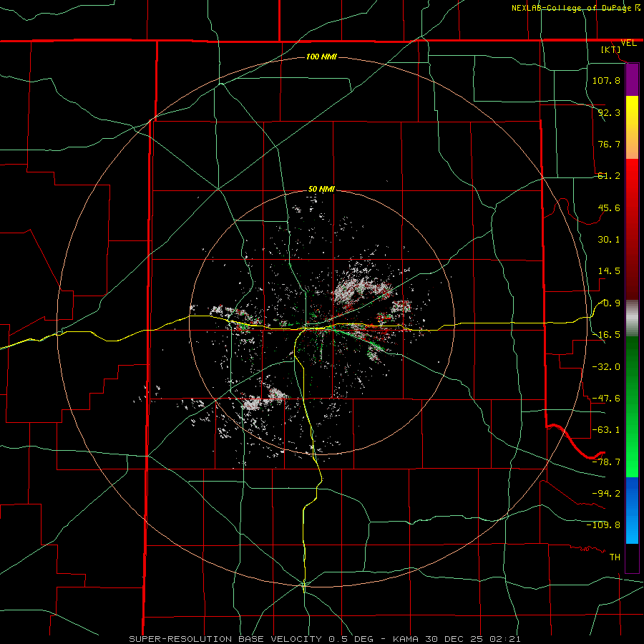Click the 14.5 scale value

point(609,271)
